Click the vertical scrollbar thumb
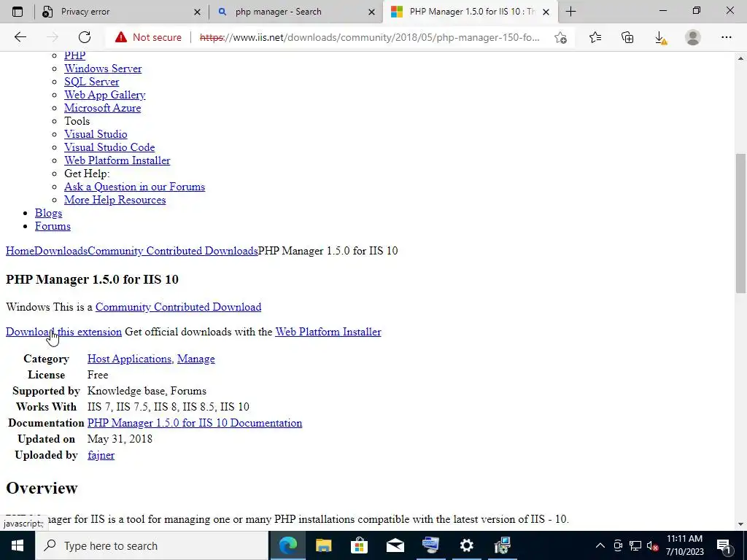The height and width of the screenshot is (560, 747). click(x=740, y=224)
